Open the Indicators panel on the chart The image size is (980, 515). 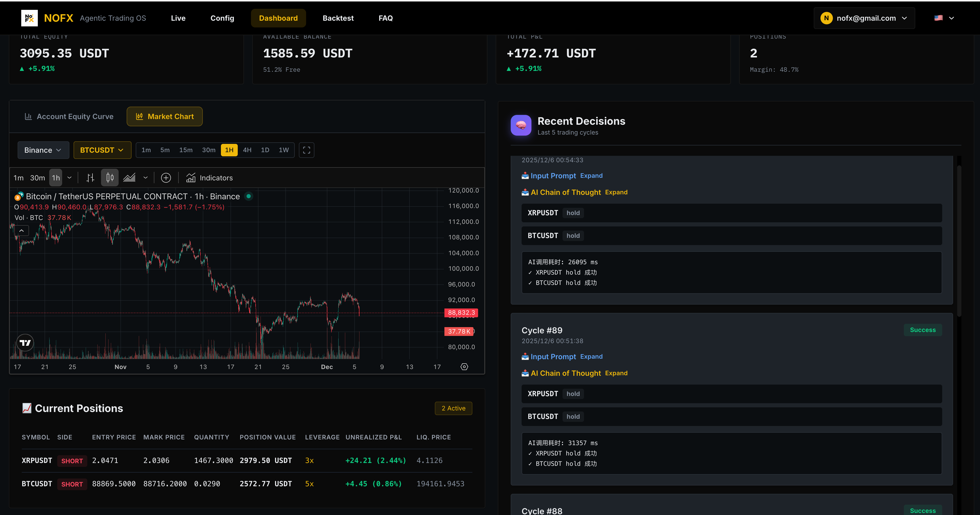210,178
